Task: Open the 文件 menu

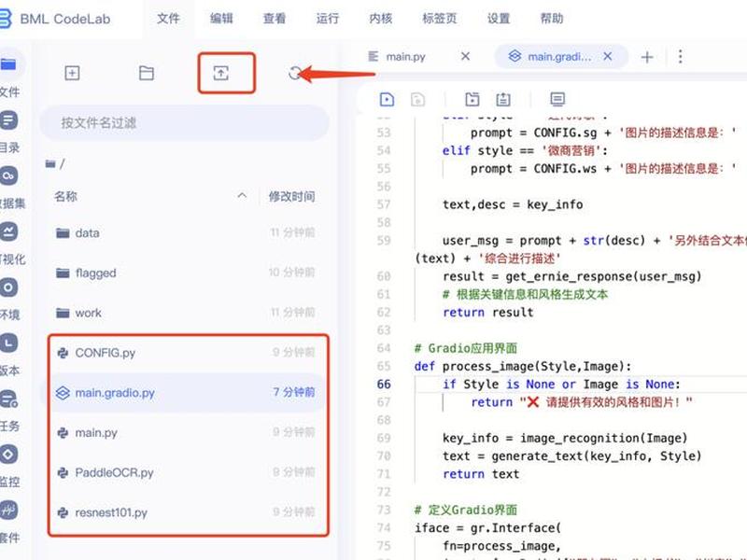Action: 168,19
